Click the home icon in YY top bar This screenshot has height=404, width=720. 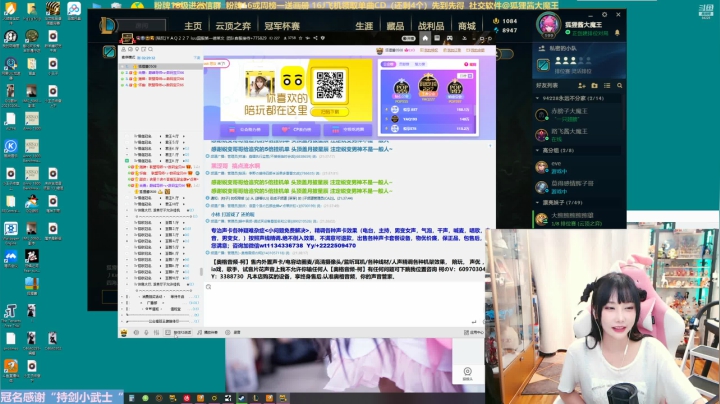pos(425,38)
